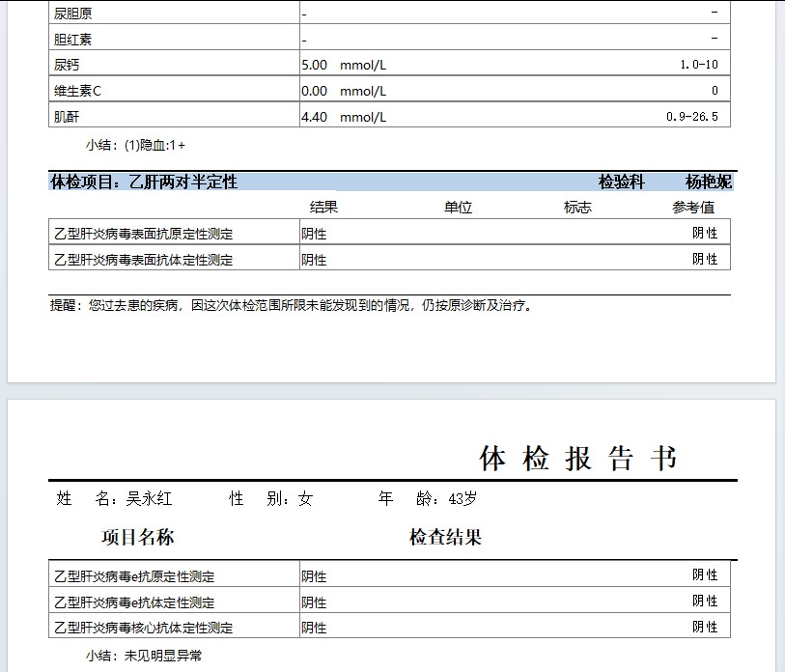Select the 乙肝两对半定性 section header
Viewport: 785px width, 672px height.
click(144, 182)
